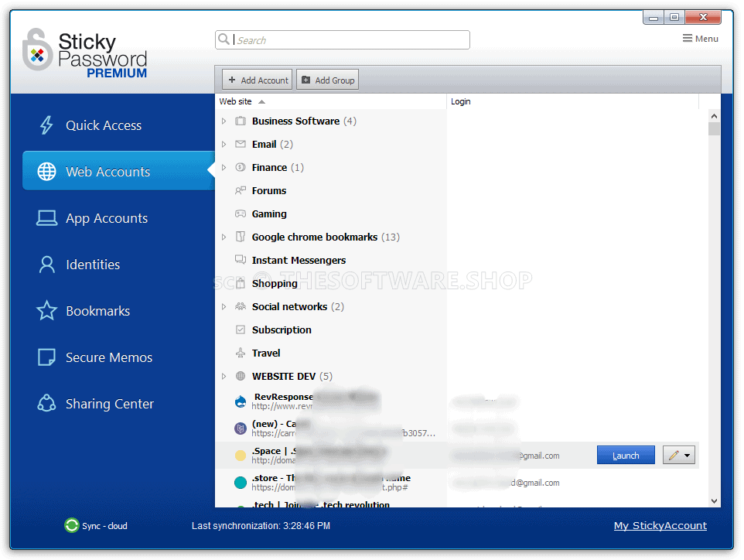Select the .store account row
Image resolution: width=744 pixels, height=560 pixels.
click(457, 483)
